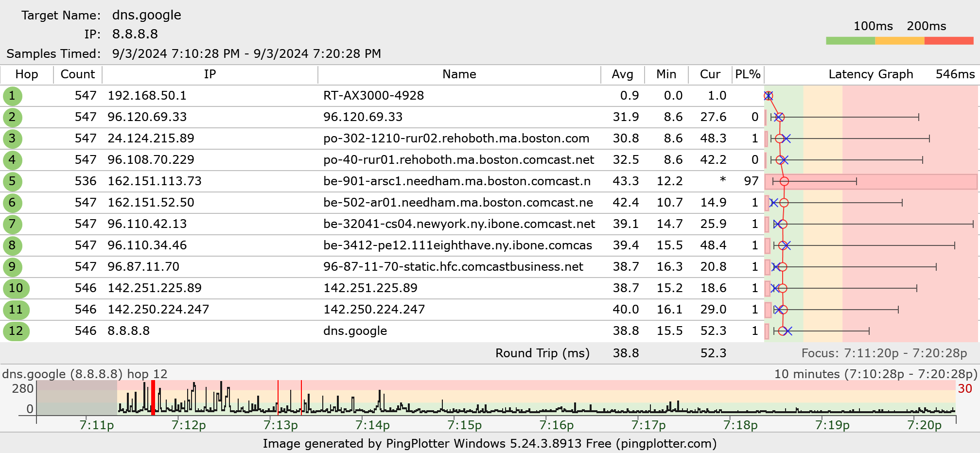The image size is (980, 453).
Task: Click the hop 2 green circle
Action: (12, 117)
